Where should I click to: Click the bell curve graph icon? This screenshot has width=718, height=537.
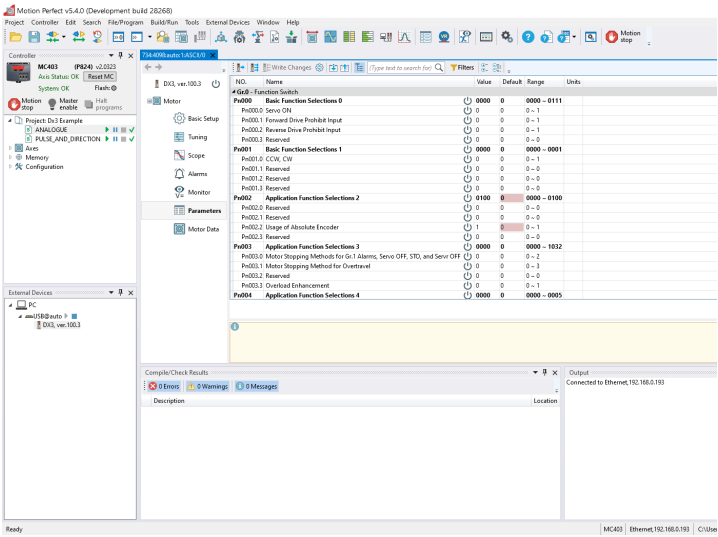[x=404, y=37]
